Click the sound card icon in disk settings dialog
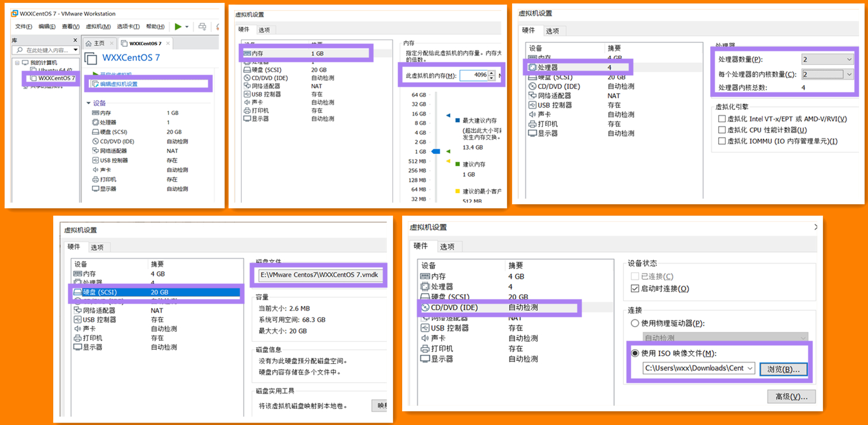 78,329
